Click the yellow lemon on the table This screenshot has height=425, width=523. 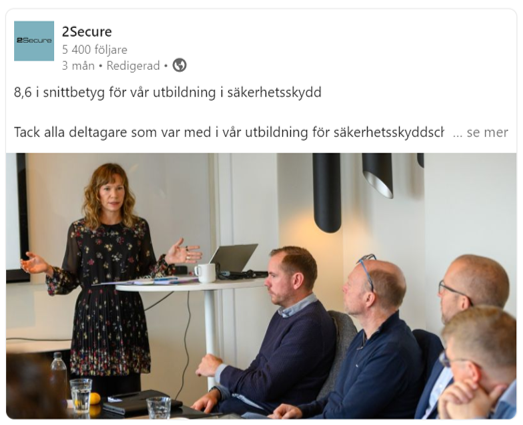(95, 398)
